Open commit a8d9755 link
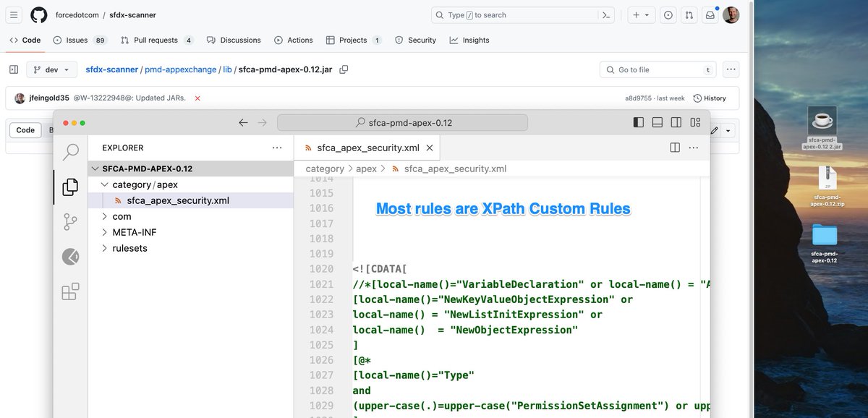The height and width of the screenshot is (418, 868). tap(638, 98)
